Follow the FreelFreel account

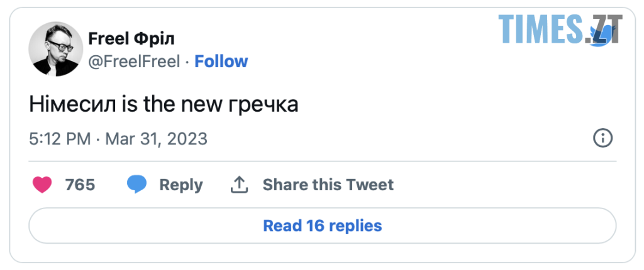(221, 62)
